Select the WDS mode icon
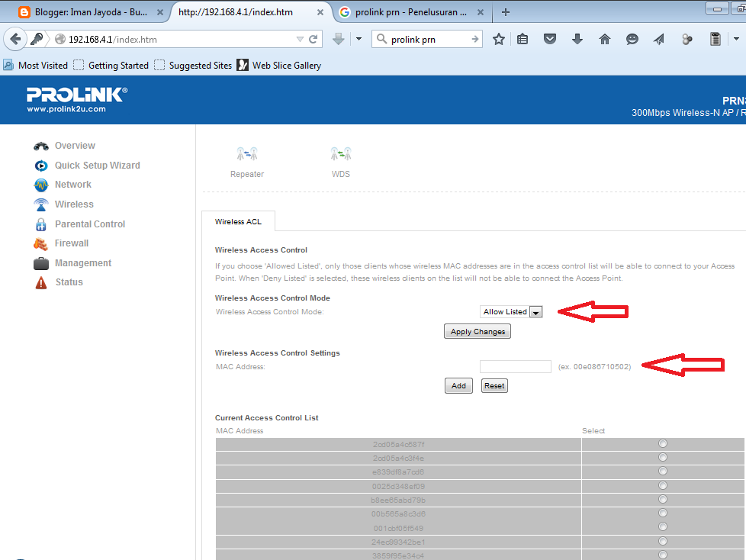Viewport: 746px width, 560px height. (x=341, y=154)
